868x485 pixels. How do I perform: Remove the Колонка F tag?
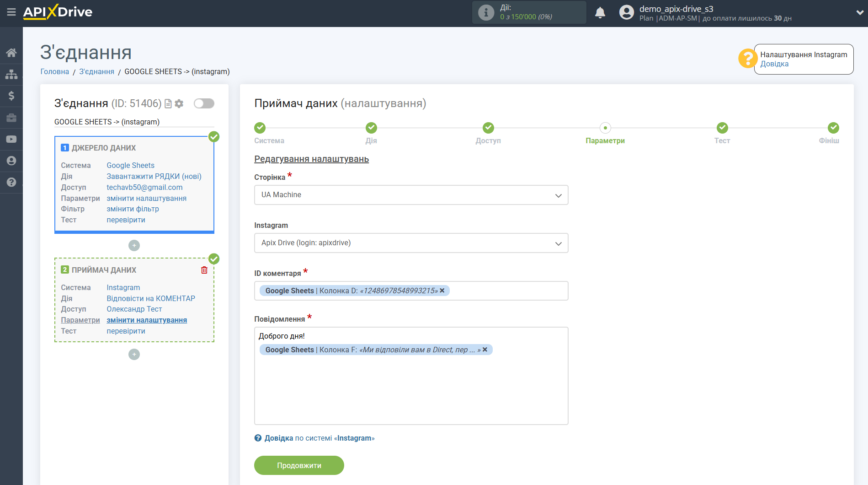pyautogui.click(x=485, y=350)
